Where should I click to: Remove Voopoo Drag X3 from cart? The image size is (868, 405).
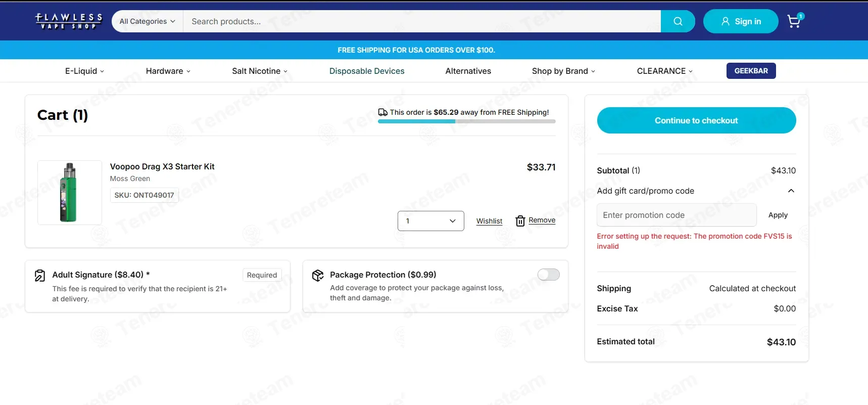[542, 220]
